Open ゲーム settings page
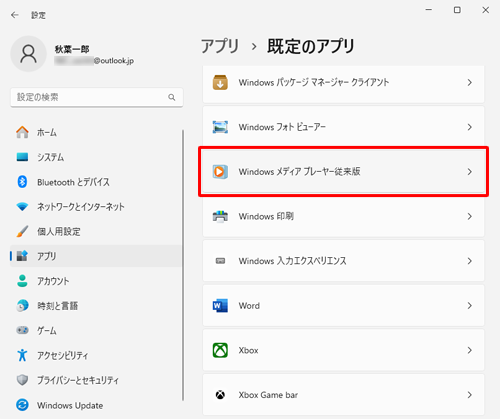This screenshot has width=500, height=419. point(96,330)
